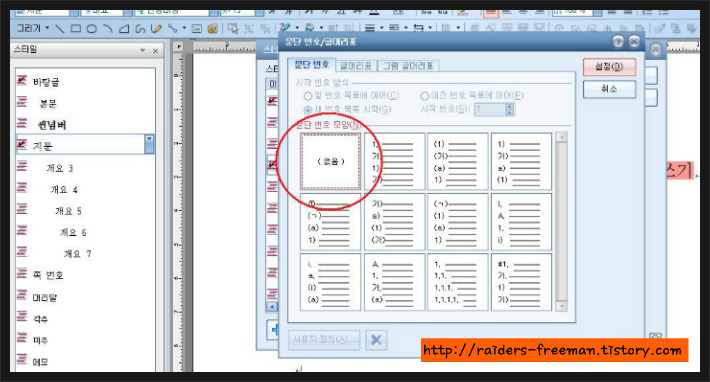The width and height of the screenshot is (710, 382).
Task: Choose the 1. 1.1. 1.1.1. numbering style
Action: pos(458,282)
